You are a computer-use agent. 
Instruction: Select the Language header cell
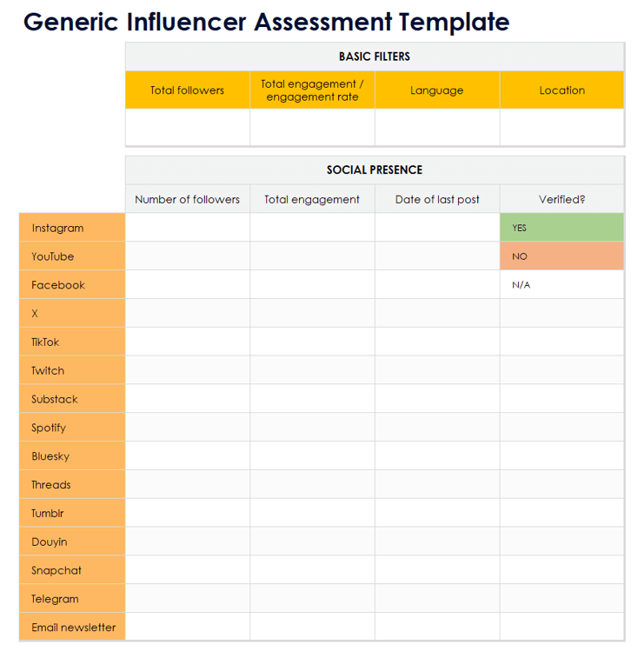pos(436,90)
